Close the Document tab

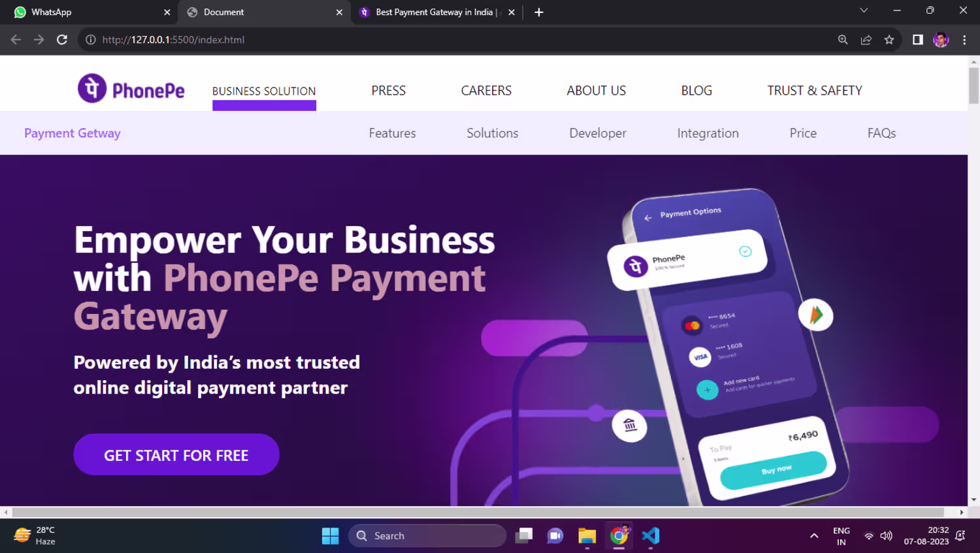point(339,12)
